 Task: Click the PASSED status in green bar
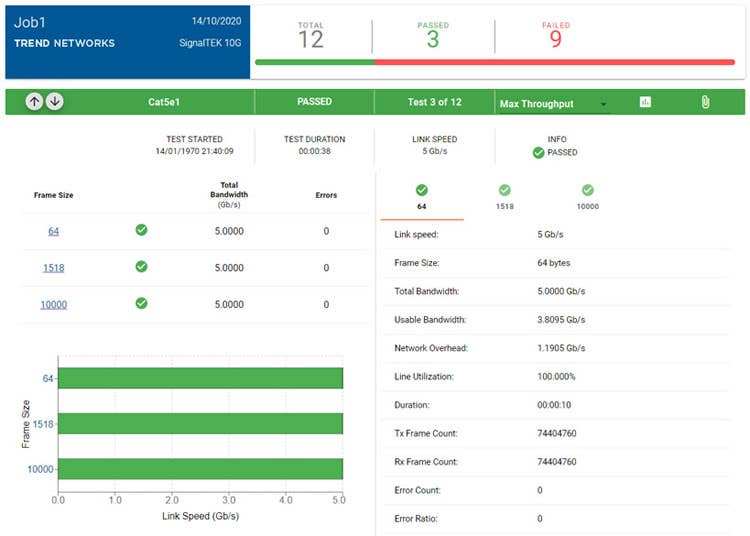314,101
